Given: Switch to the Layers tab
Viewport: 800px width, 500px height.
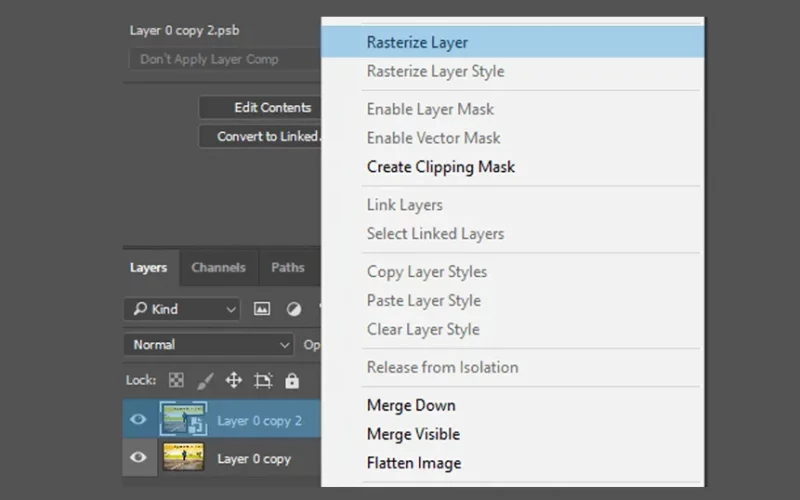Looking at the screenshot, I should click(148, 267).
